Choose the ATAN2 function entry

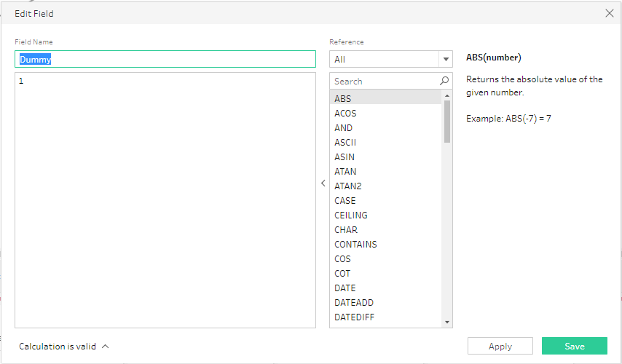[347, 186]
